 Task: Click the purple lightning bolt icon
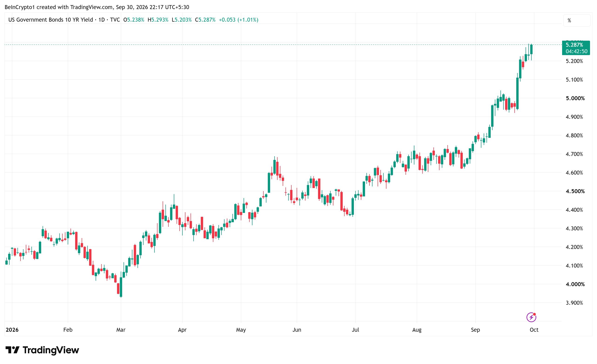coord(531,317)
